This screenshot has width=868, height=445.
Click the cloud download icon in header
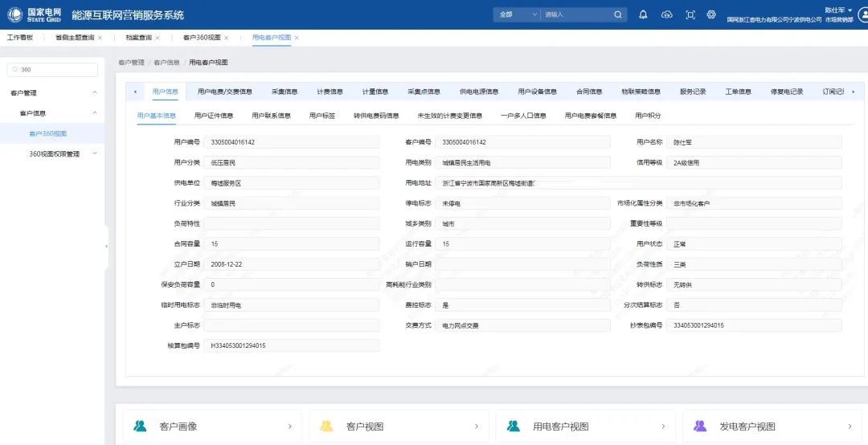[x=666, y=15]
